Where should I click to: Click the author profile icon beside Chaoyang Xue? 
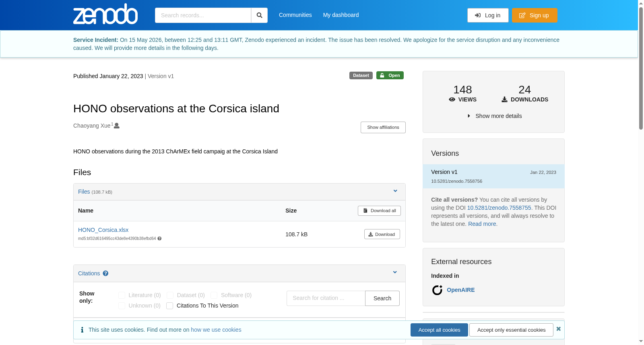(x=117, y=126)
